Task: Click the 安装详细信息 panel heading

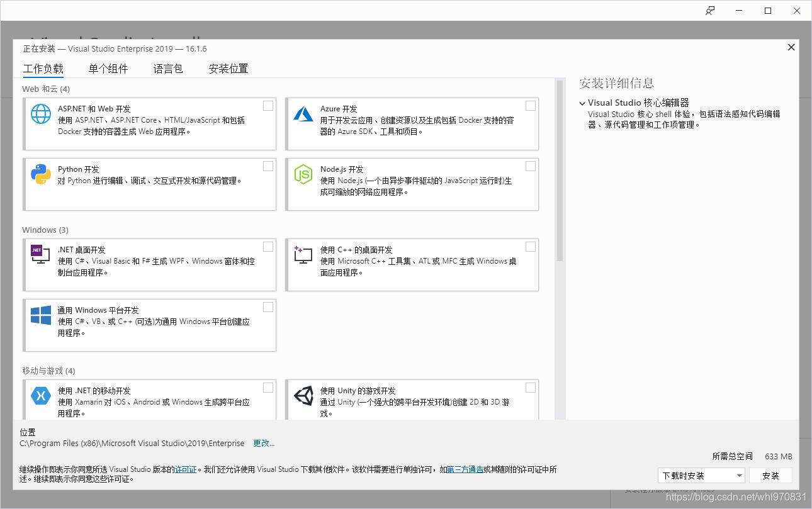Action: (x=617, y=83)
